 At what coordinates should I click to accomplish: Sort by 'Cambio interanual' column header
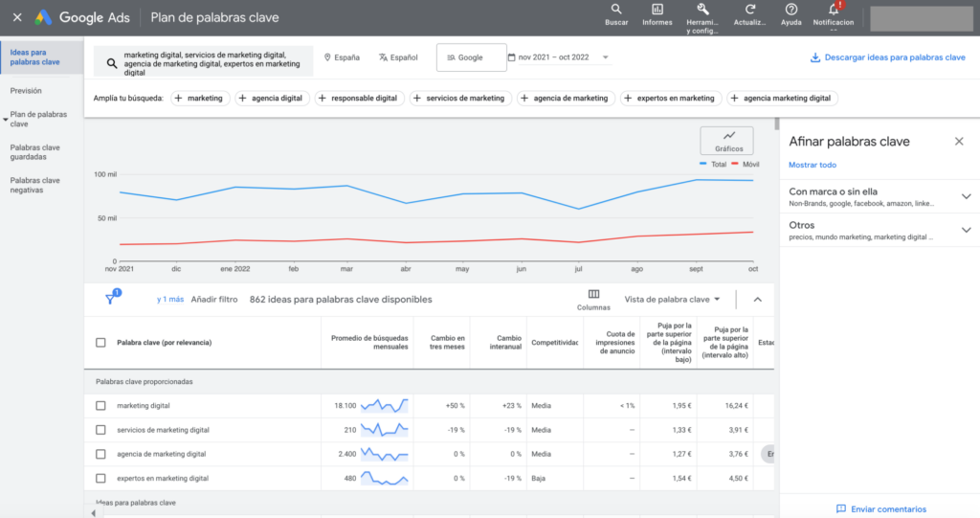point(505,342)
